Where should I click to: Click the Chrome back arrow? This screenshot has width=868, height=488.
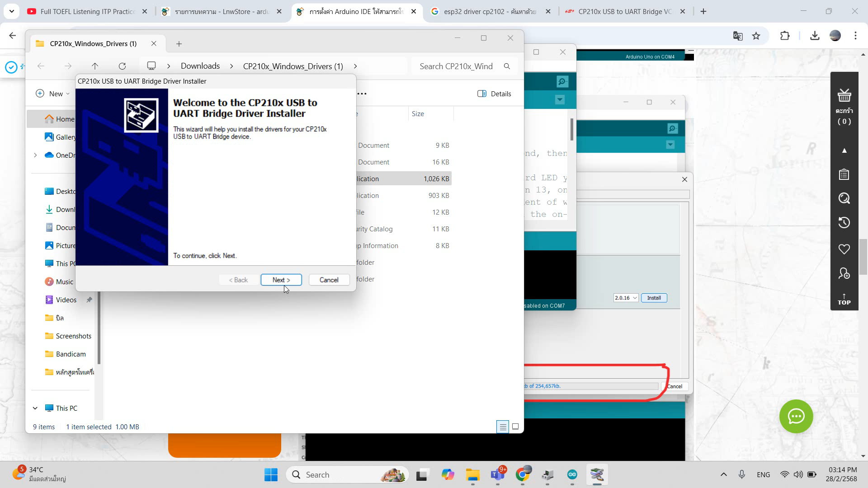pos(13,36)
